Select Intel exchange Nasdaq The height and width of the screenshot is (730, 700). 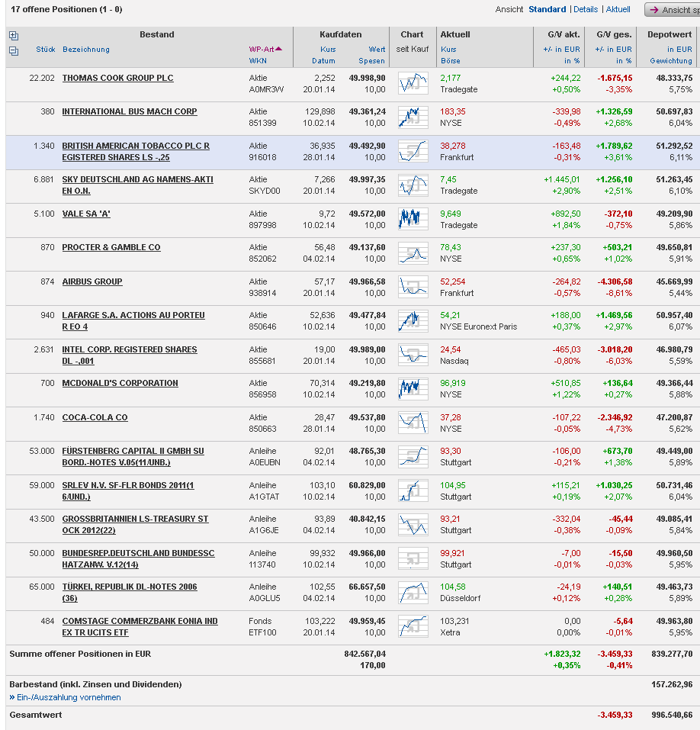454,361
